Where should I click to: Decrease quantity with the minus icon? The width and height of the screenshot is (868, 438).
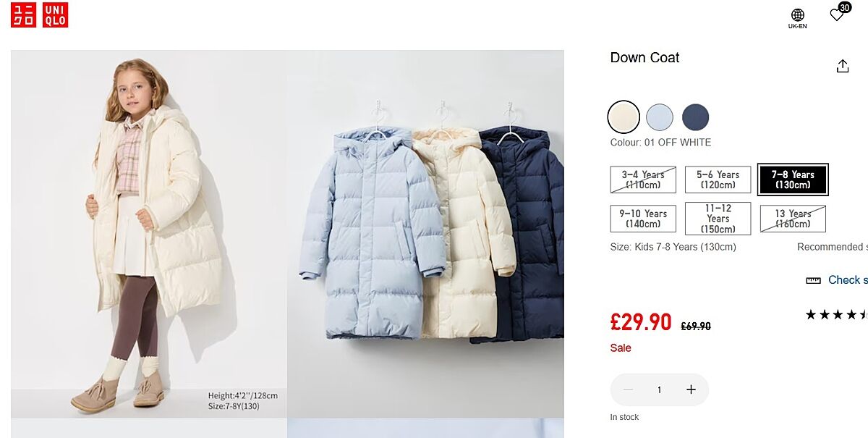[x=628, y=389]
